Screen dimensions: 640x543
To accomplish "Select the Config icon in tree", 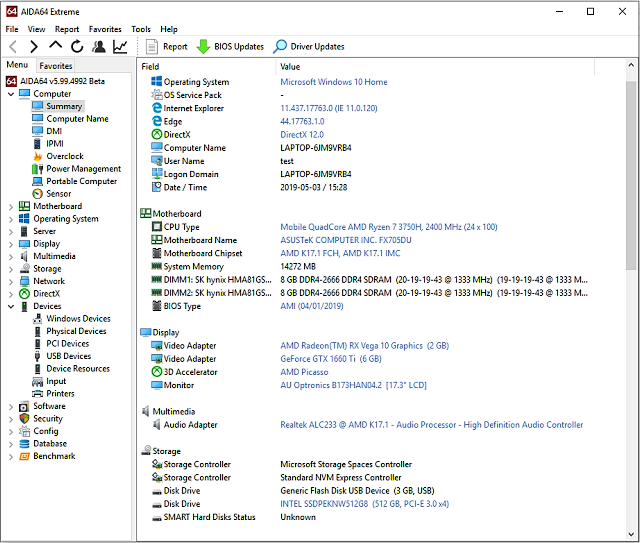I will (24, 431).
